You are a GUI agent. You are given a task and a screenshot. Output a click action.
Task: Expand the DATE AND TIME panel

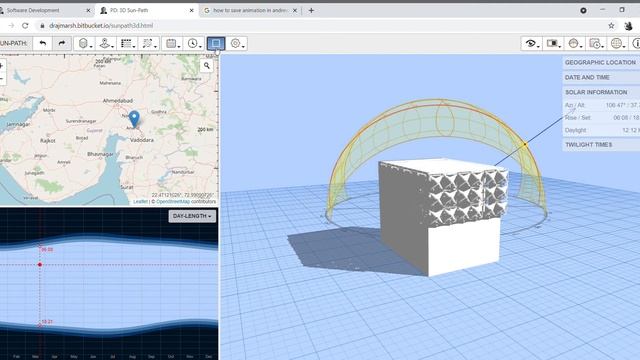601,77
